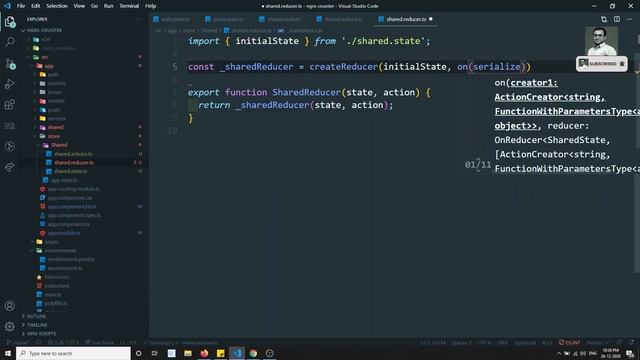Viewport: 640px width, 360px height.
Task: Click Live Share in the status bar
Action: (x=100, y=342)
